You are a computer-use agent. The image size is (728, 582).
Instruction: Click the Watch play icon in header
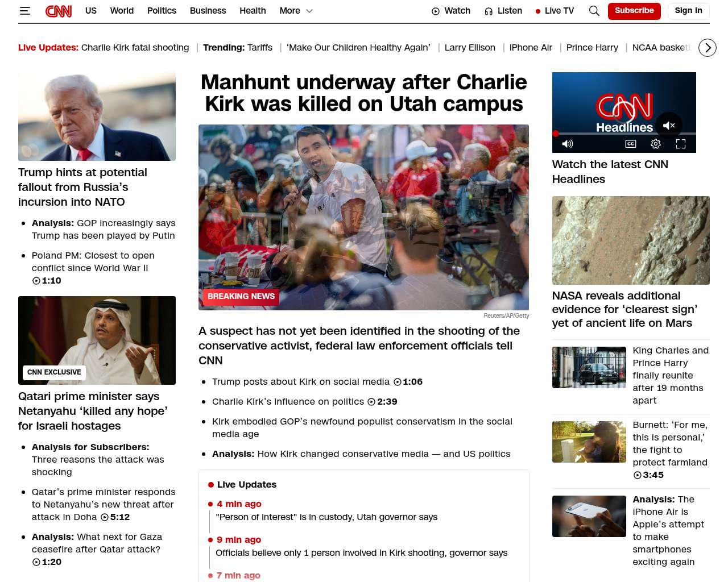(436, 11)
